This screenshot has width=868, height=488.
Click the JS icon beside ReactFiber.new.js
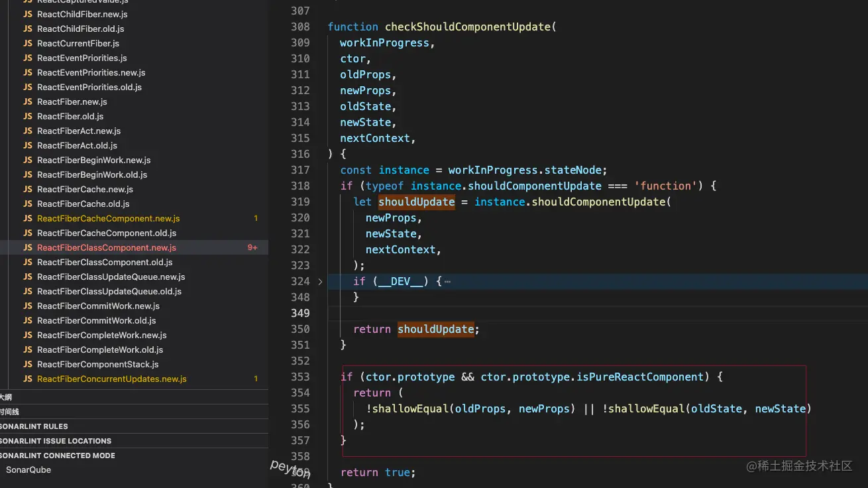[x=28, y=102]
